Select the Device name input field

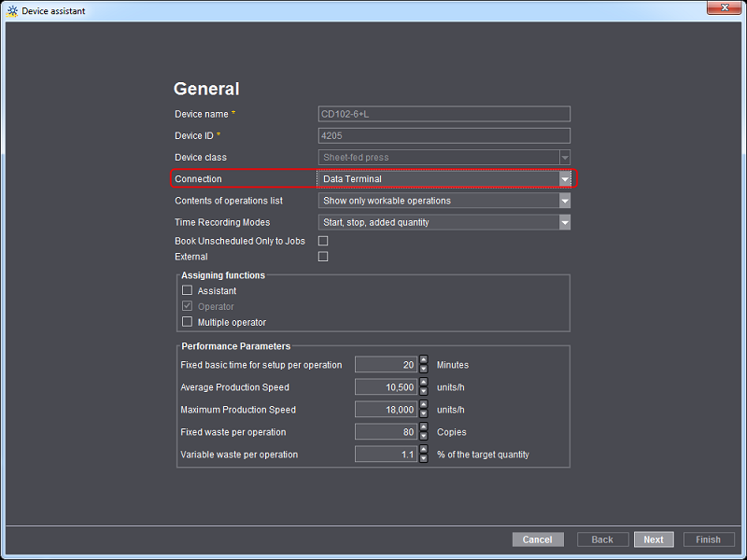[444, 113]
